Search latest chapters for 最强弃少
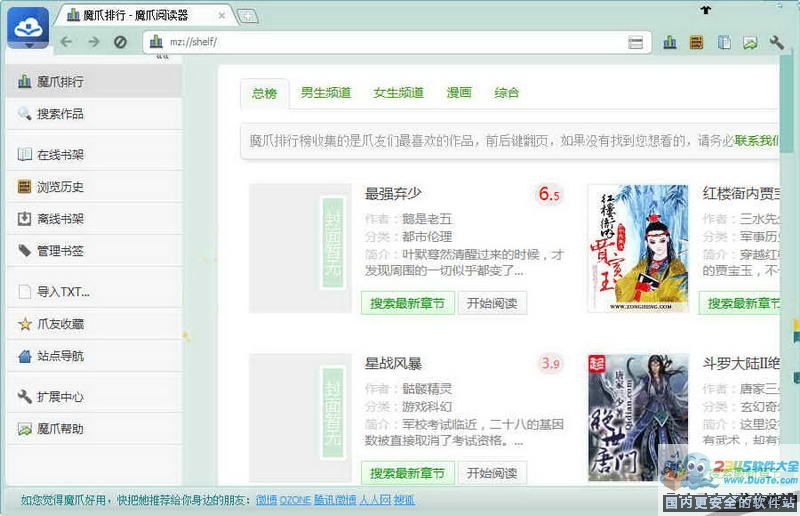 407,303
